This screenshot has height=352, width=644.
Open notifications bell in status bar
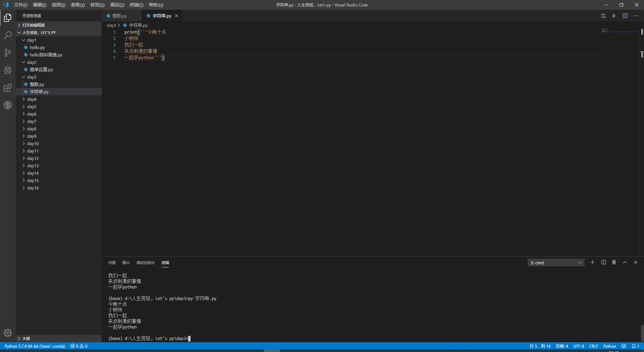tap(635, 346)
